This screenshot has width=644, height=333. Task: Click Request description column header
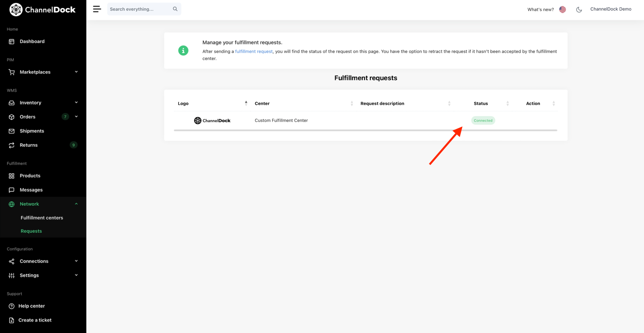(382, 103)
